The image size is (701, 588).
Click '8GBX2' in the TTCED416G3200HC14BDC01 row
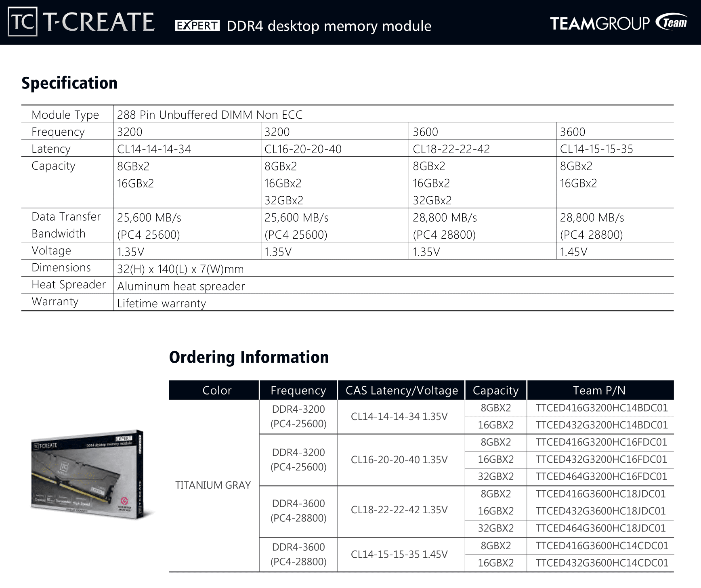tap(495, 408)
